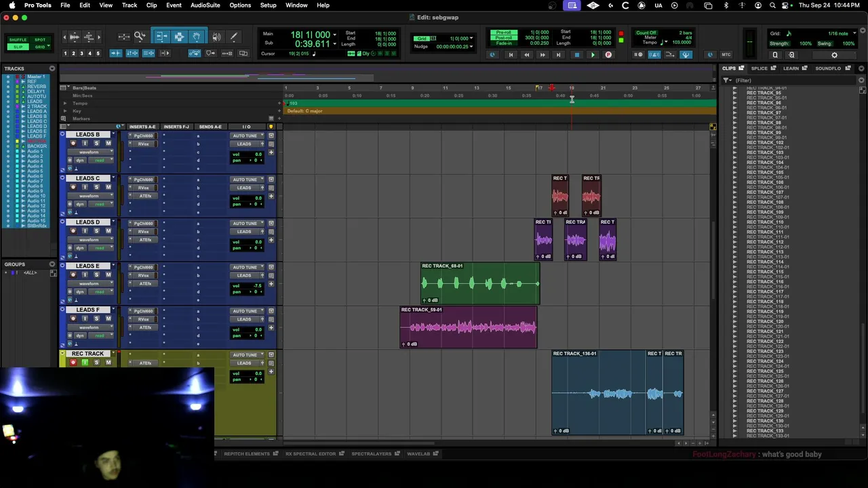
Task: Select the Pencil tool
Action: 234,37
